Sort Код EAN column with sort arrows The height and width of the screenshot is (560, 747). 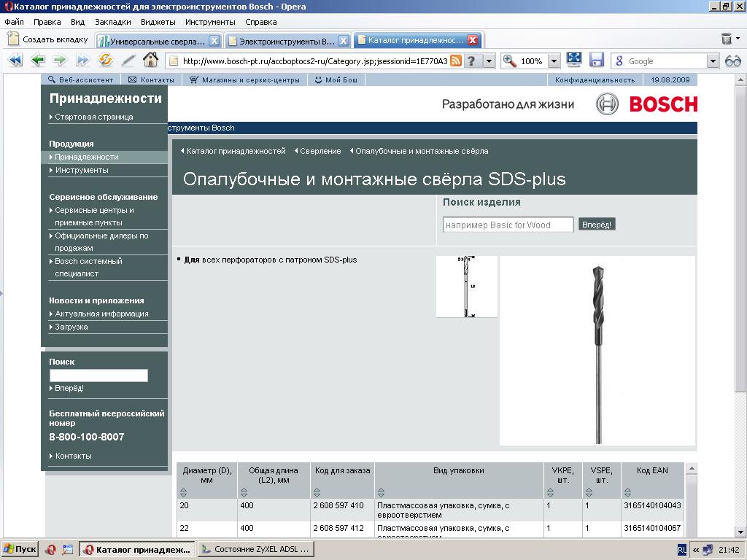coord(627,492)
